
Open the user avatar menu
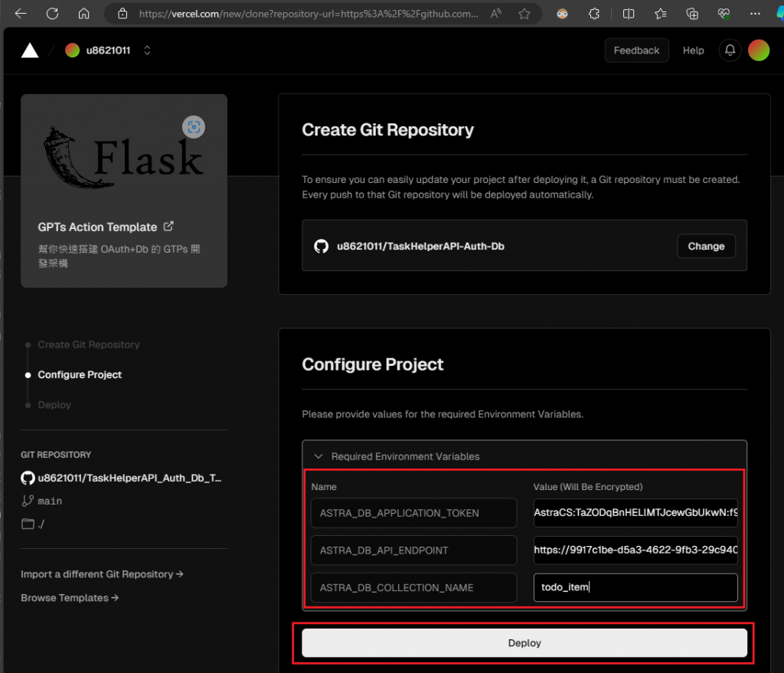click(759, 51)
